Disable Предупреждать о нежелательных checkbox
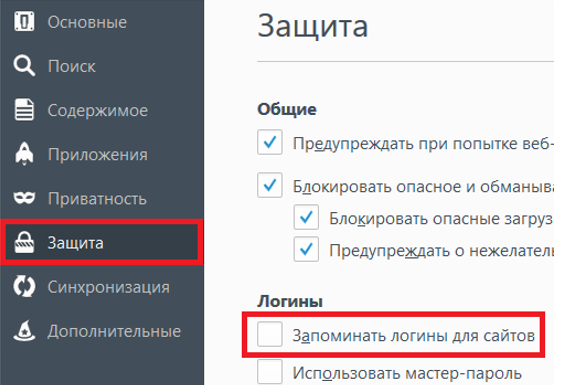 [x=306, y=249]
